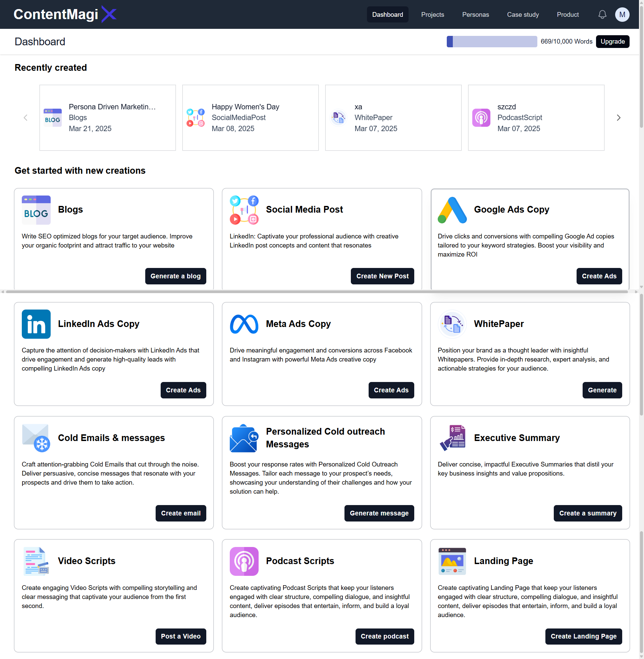Image resolution: width=644 pixels, height=659 pixels.
Task: Open the user avatar M menu
Action: click(622, 14)
